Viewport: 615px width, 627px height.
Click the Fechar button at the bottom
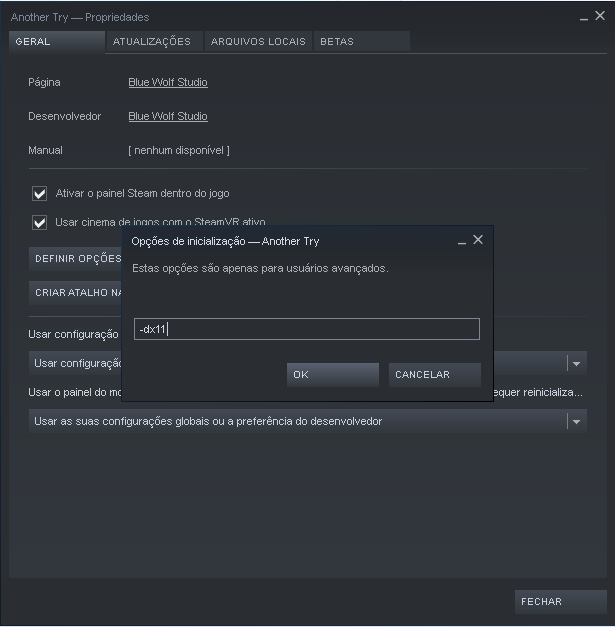coord(561,602)
